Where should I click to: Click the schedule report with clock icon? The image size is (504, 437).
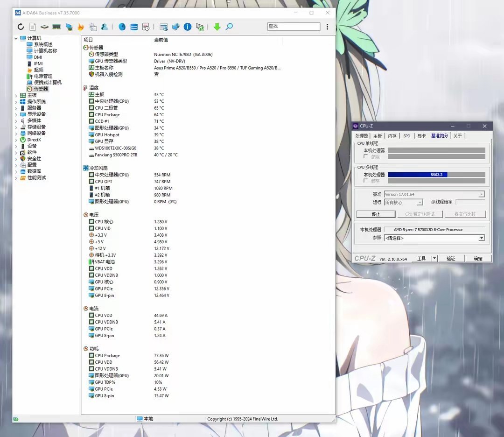coord(146,27)
